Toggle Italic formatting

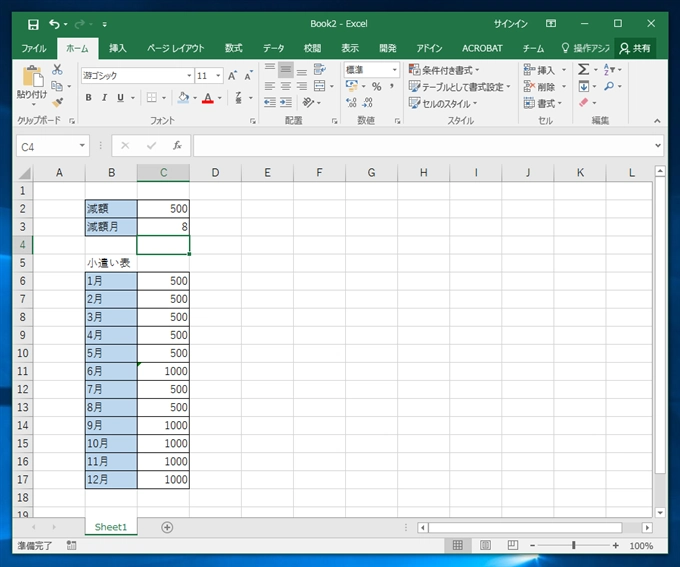(104, 98)
